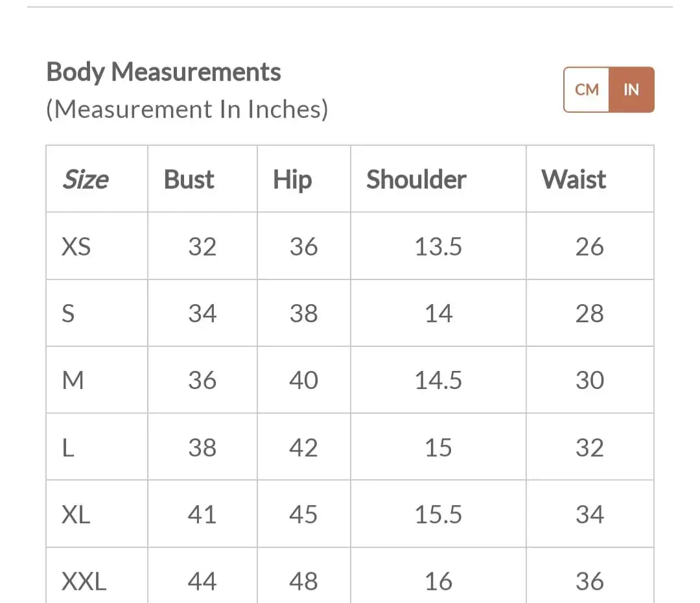The width and height of the screenshot is (700, 603).
Task: Click the Body Measurements heading
Action: pyautogui.click(x=164, y=73)
